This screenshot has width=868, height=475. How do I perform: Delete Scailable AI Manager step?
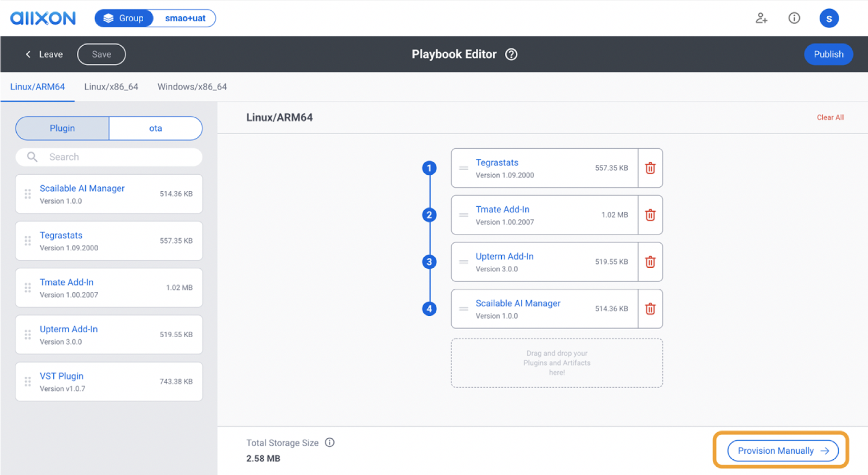pyautogui.click(x=650, y=309)
